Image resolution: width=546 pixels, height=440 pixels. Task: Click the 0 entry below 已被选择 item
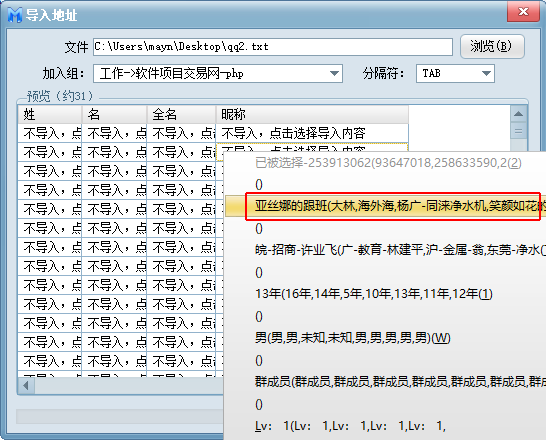coord(385,184)
